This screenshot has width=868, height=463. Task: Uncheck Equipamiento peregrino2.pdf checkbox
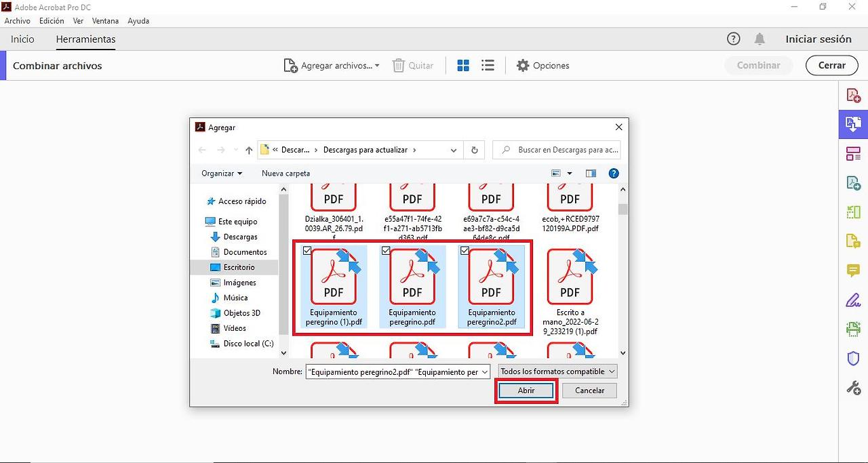(465, 251)
